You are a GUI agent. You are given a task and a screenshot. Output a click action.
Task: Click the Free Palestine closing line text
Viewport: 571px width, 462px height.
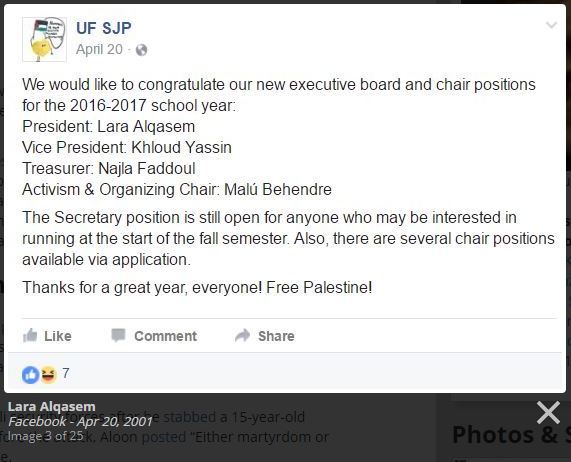pyautogui.click(x=319, y=287)
